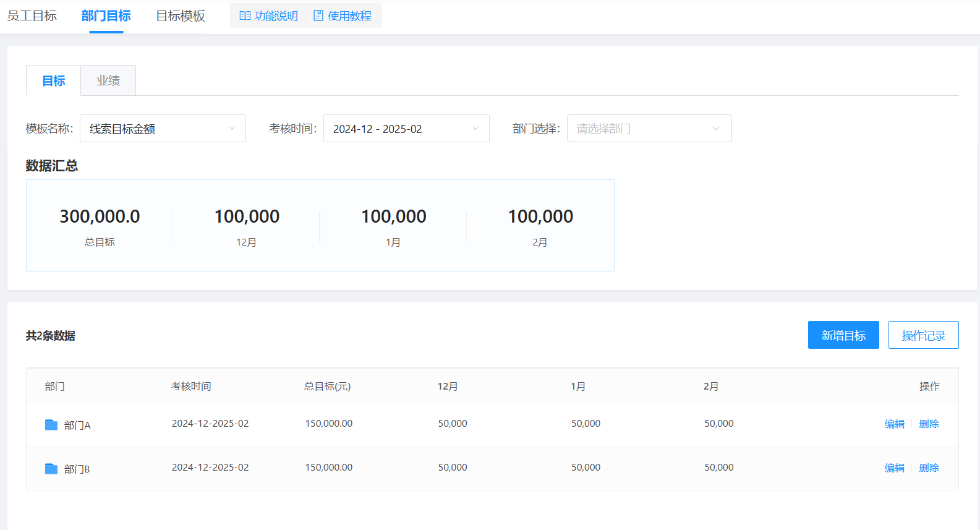Click the 操作 column header
980x530 pixels.
929,387
